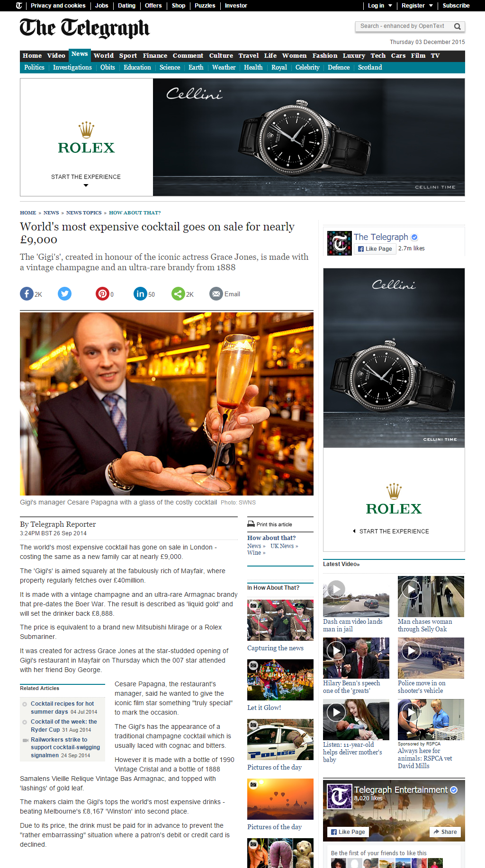Open the Finance menu item
Image resolution: width=485 pixels, height=868 pixels.
pyautogui.click(x=155, y=56)
